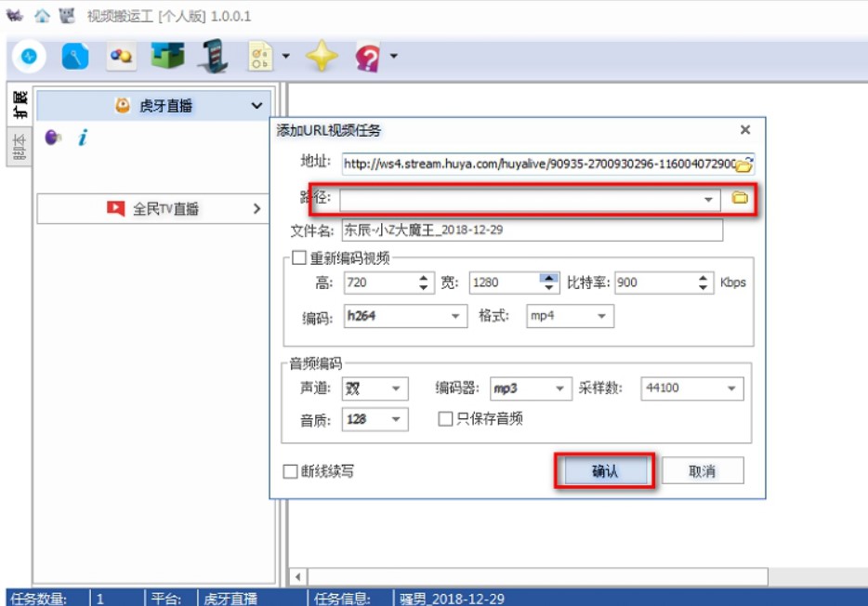Click the horizontal scrollbar left arrow
Screen dimensions: 868x606
pyautogui.click(x=297, y=577)
